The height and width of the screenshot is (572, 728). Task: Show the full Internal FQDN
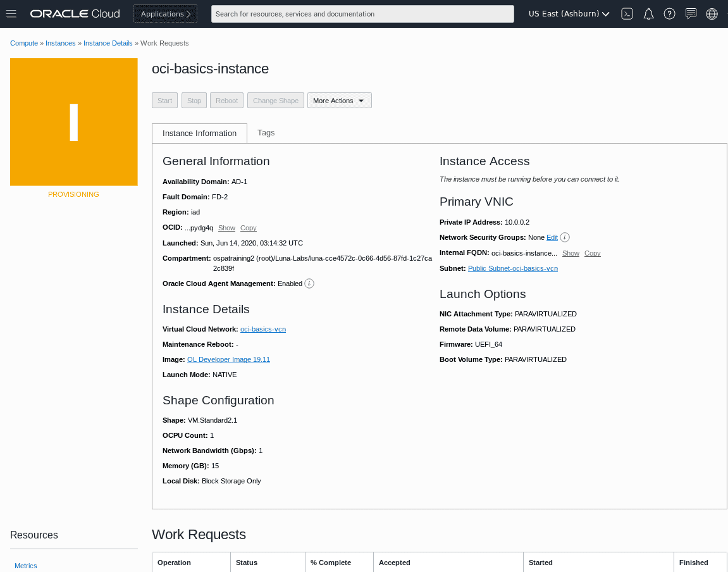[x=571, y=252]
